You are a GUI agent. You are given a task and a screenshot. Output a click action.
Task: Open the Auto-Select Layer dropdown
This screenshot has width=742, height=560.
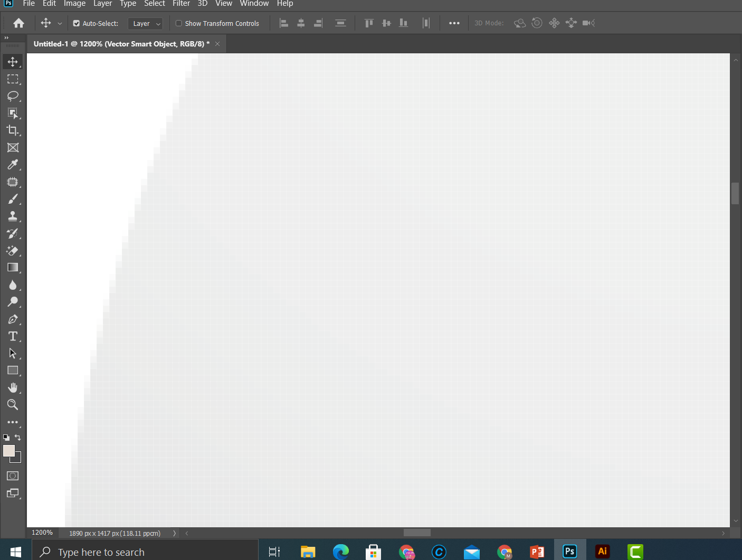click(145, 23)
